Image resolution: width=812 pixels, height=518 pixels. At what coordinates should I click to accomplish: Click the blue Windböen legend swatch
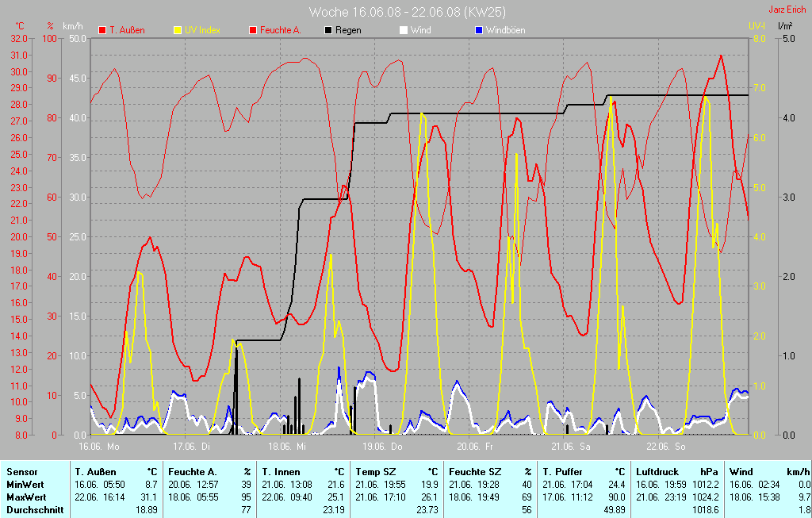coord(479,30)
